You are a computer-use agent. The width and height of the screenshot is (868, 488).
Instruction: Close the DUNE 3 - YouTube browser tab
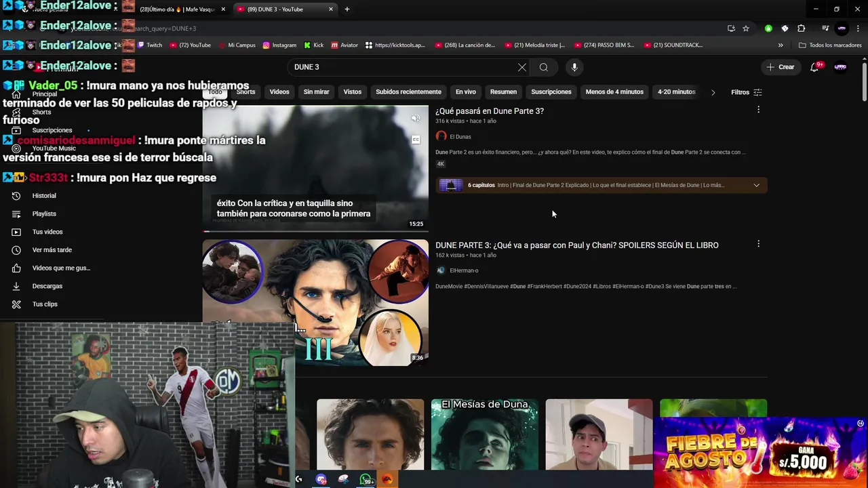331,9
